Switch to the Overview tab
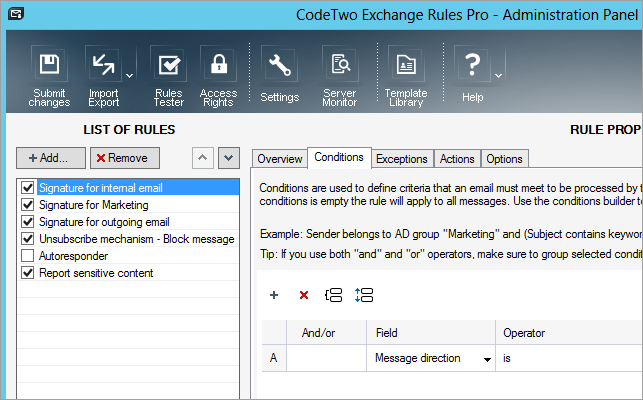 (280, 159)
